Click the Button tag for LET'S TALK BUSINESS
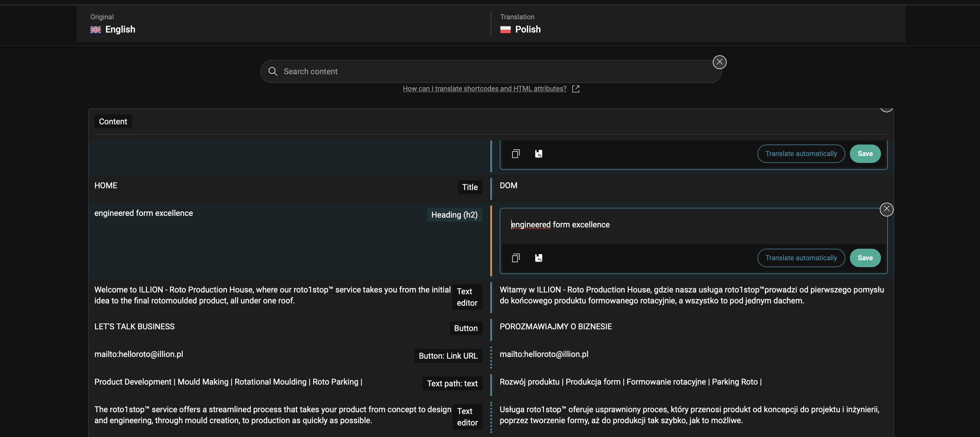980x437 pixels. [466, 328]
